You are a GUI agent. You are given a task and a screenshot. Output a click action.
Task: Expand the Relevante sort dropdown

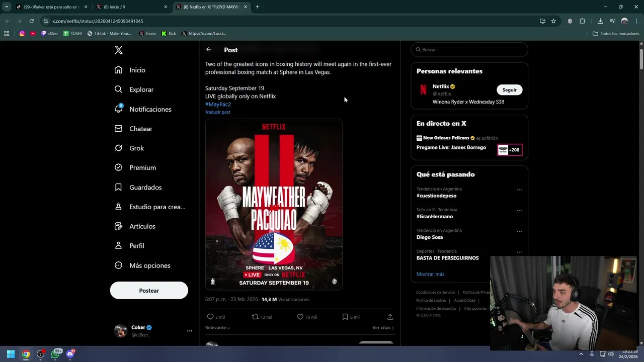(x=217, y=328)
